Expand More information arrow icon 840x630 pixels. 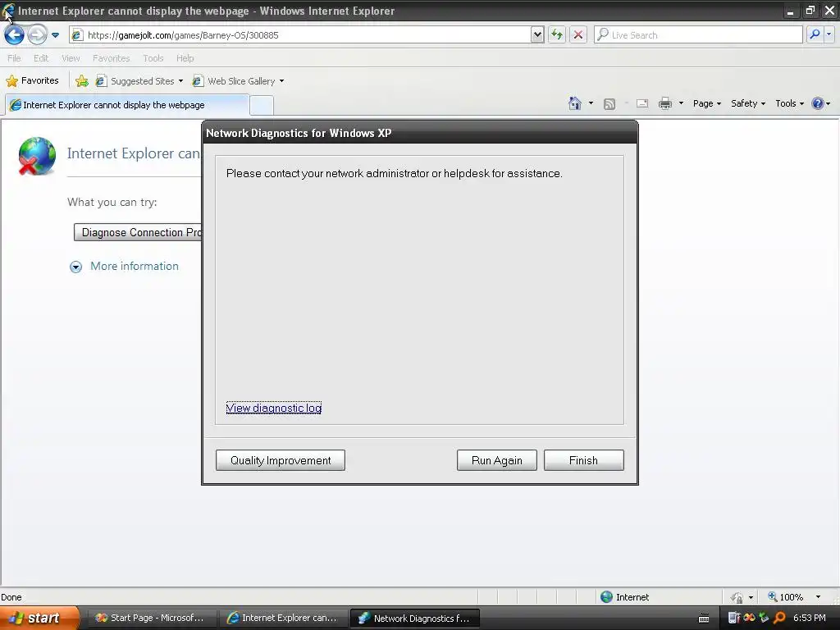pos(76,267)
